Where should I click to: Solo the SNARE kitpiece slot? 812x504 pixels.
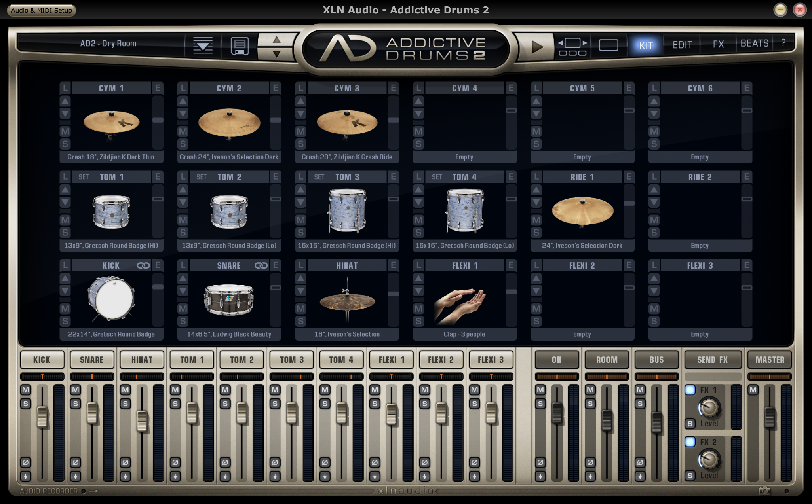(x=183, y=321)
